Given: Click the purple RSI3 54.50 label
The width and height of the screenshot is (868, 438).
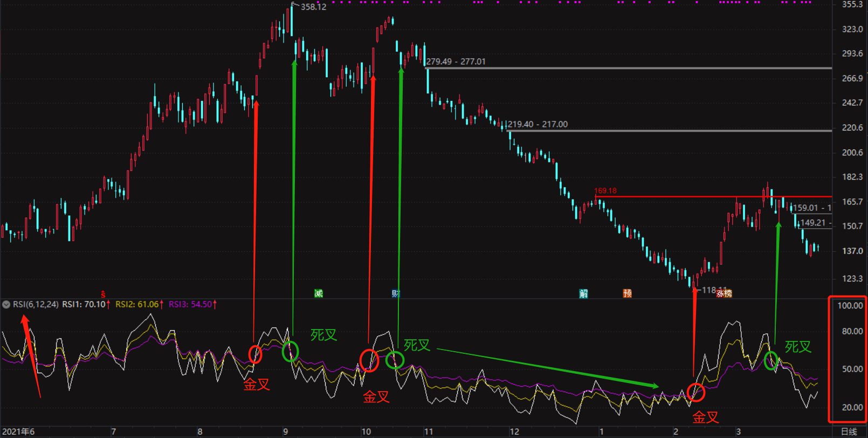Looking at the screenshot, I should [x=191, y=305].
